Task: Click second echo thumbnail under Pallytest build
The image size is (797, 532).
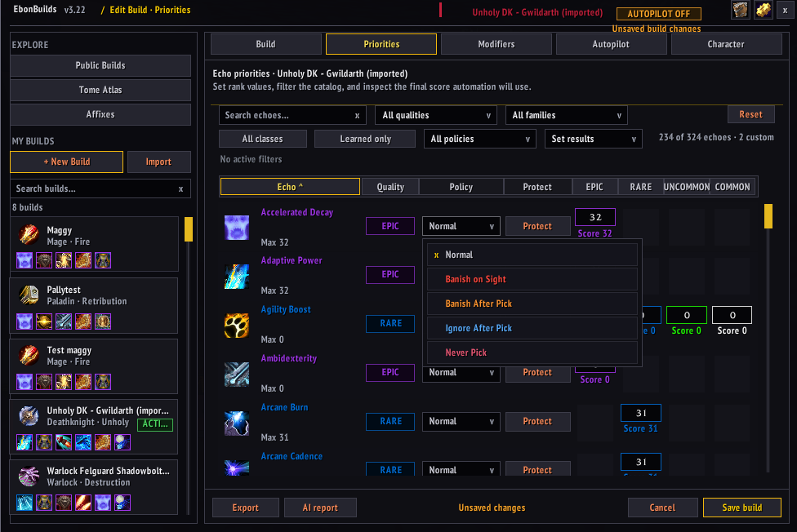Action: [x=44, y=321]
